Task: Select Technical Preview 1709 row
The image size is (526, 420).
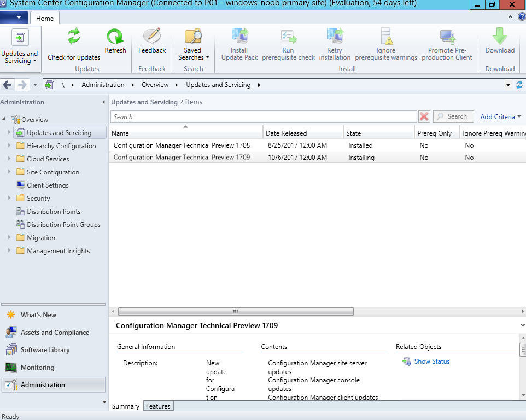Action: 317,157
